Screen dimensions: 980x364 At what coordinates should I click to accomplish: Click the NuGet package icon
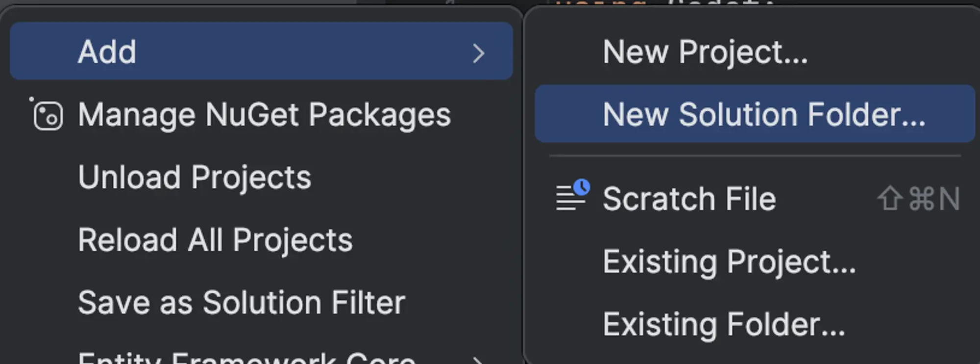48,115
